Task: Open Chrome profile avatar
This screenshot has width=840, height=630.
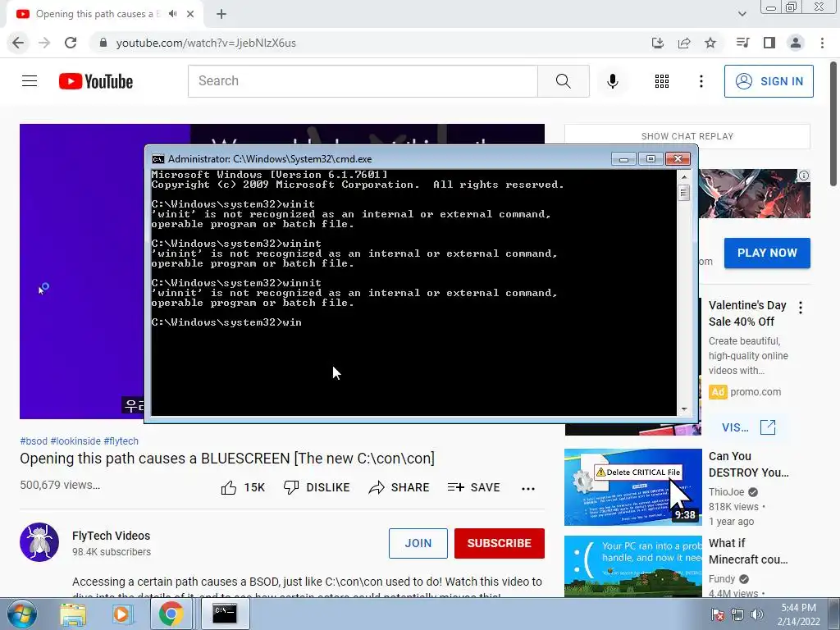Action: coord(796,43)
